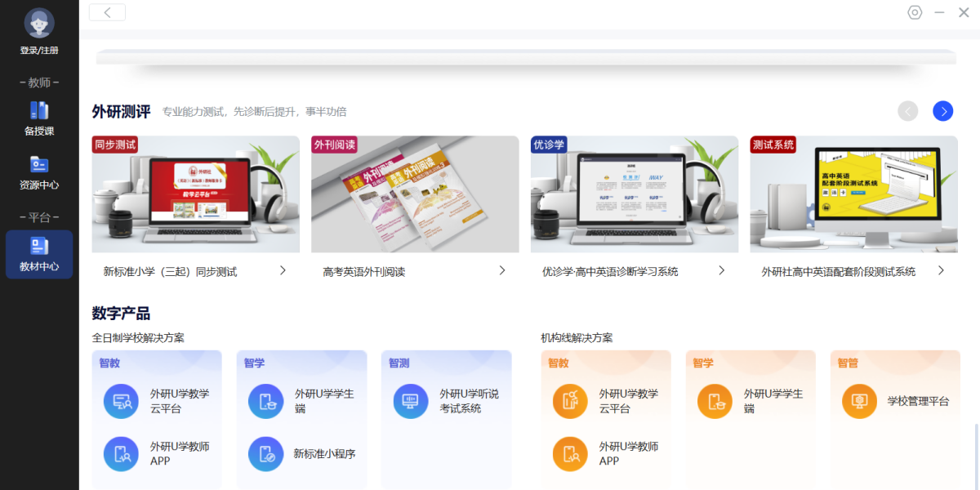The height and width of the screenshot is (490, 980).
Task: Show previous 外研测评 items with gray arrow
Action: click(x=907, y=111)
